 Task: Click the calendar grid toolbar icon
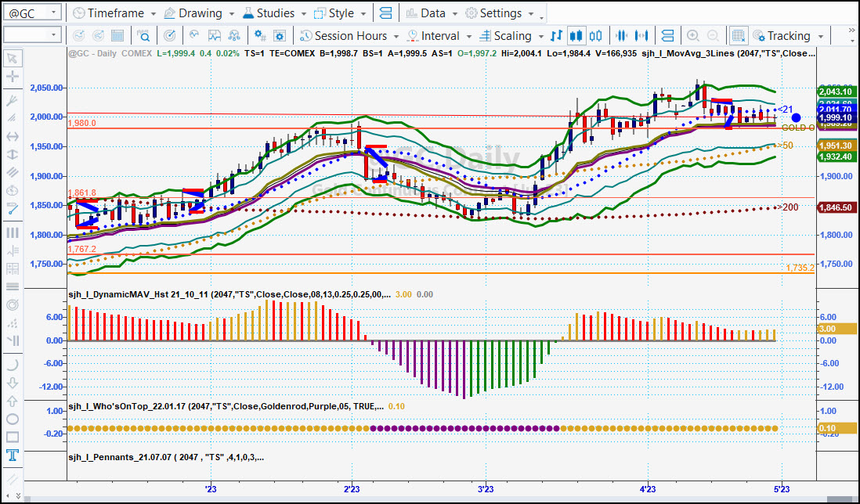point(117,36)
